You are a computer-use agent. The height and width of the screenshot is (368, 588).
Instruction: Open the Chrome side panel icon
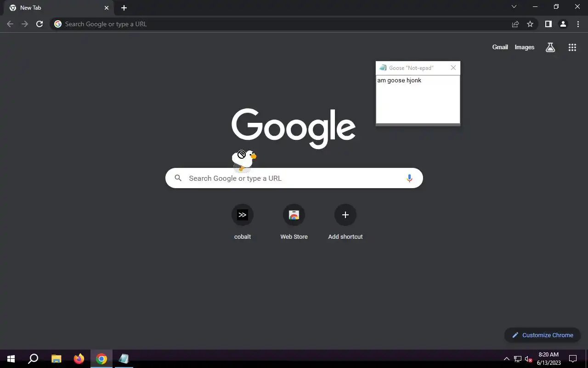pyautogui.click(x=548, y=24)
